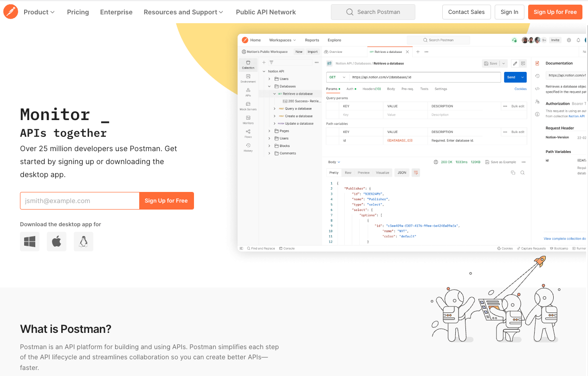This screenshot has height=376, width=588.
Task: Open the arrow dropdown beside Save
Action: click(x=504, y=64)
